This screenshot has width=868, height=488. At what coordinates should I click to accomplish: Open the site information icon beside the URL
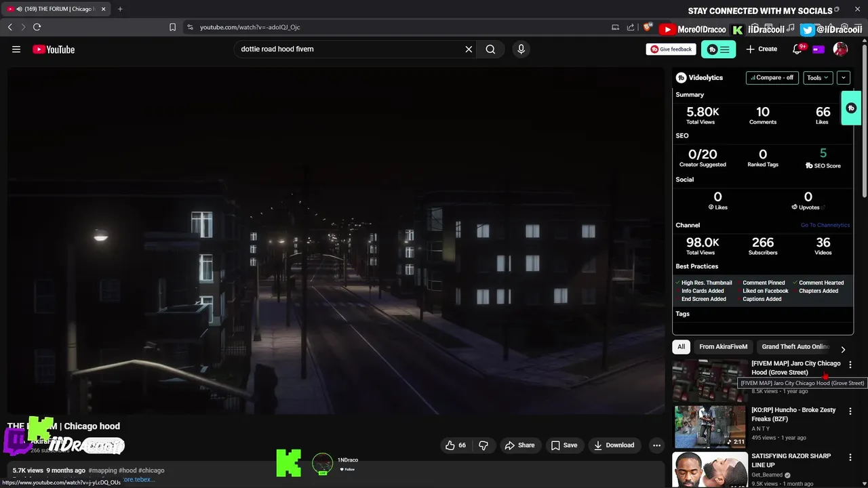pyautogui.click(x=190, y=27)
